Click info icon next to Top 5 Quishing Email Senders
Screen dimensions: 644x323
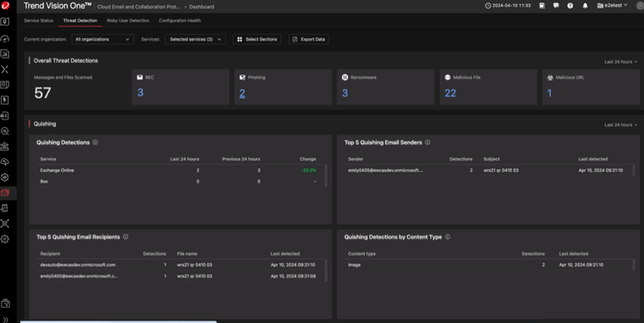coord(428,143)
